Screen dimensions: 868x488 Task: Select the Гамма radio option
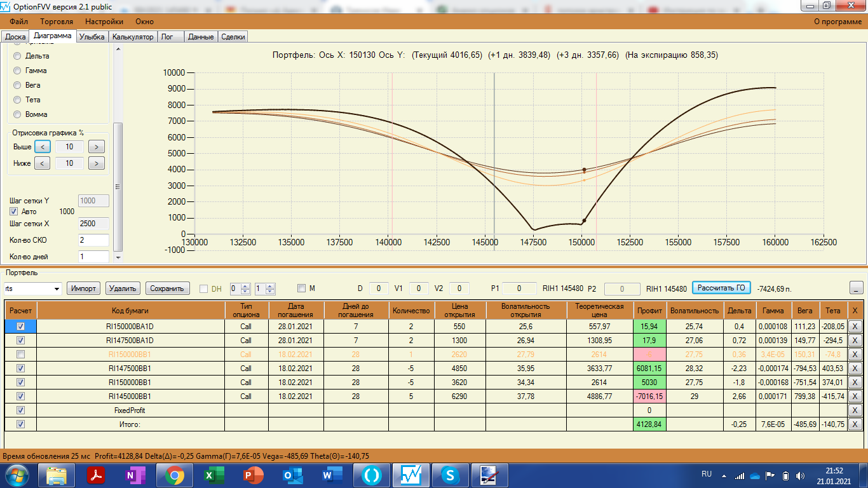tap(17, 71)
